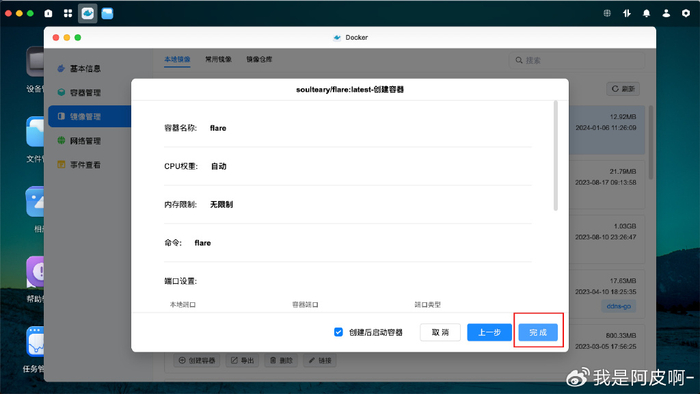Click the home icon in top bar
The width and height of the screenshot is (700, 394).
(x=48, y=13)
